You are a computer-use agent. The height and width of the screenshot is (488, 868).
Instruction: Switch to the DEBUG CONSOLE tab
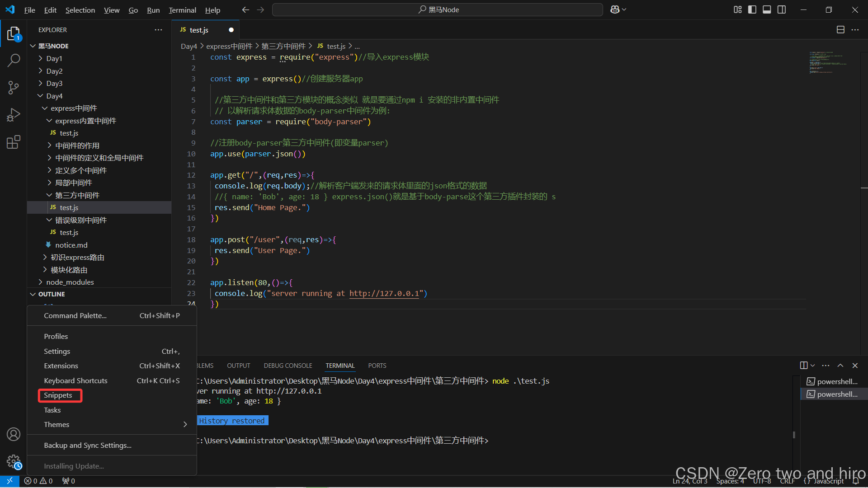(288, 366)
